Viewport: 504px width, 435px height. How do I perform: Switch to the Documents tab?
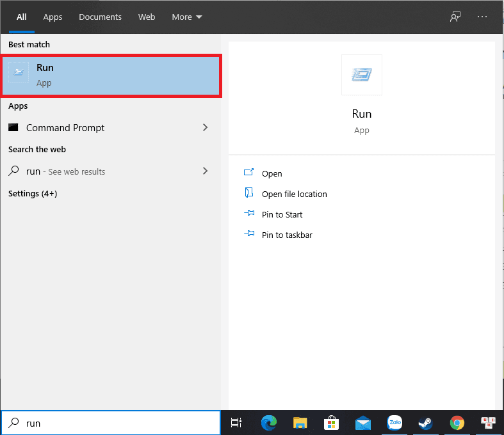(x=99, y=17)
